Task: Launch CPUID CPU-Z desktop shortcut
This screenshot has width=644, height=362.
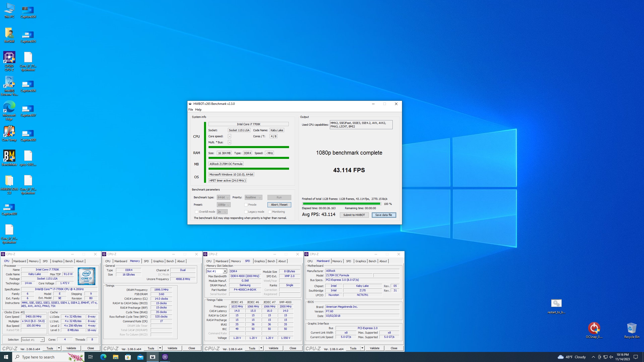Action: (9, 61)
